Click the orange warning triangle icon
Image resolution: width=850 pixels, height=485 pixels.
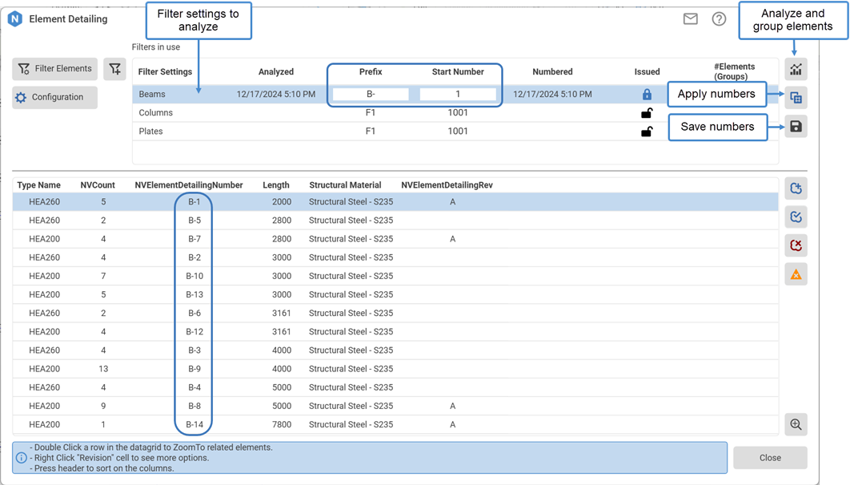tap(796, 274)
